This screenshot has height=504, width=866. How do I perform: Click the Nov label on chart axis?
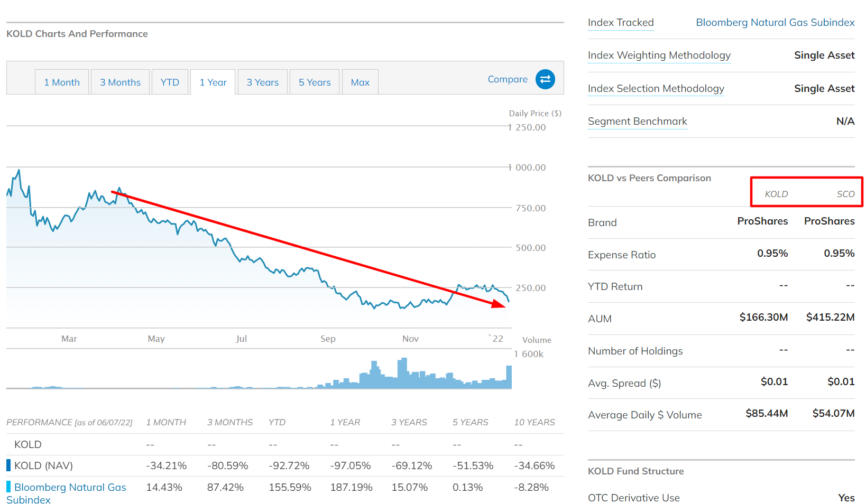click(410, 339)
